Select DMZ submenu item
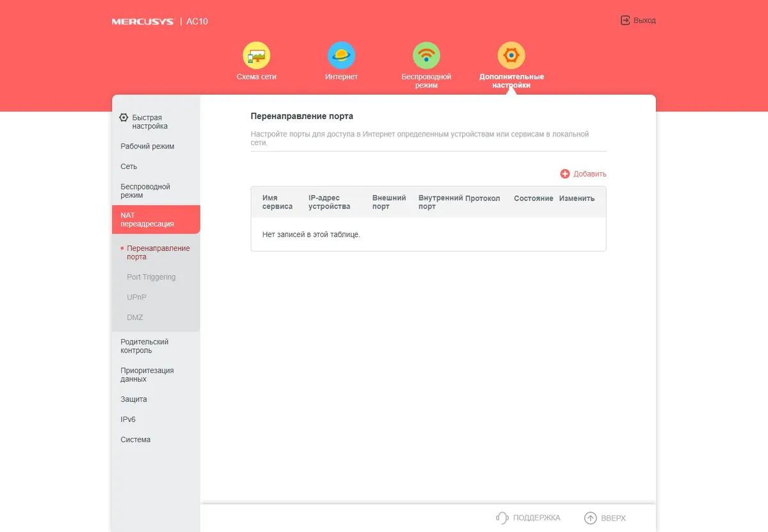 coord(135,318)
